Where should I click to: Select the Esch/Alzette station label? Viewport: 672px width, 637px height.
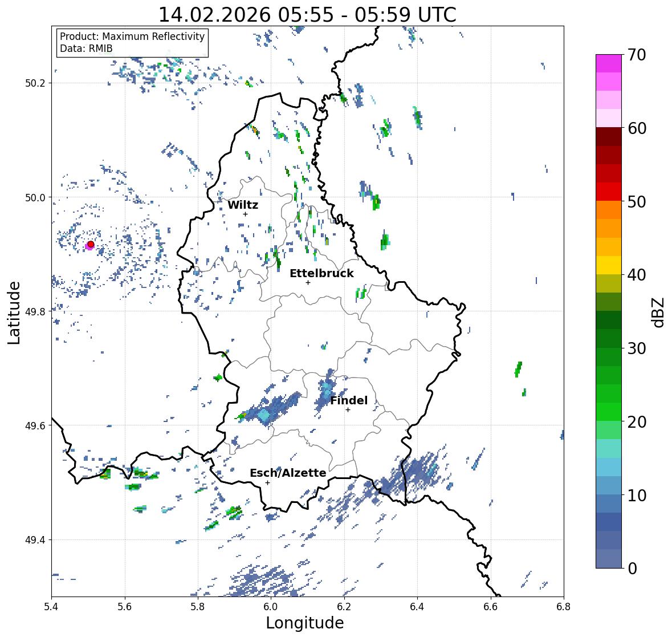[288, 473]
